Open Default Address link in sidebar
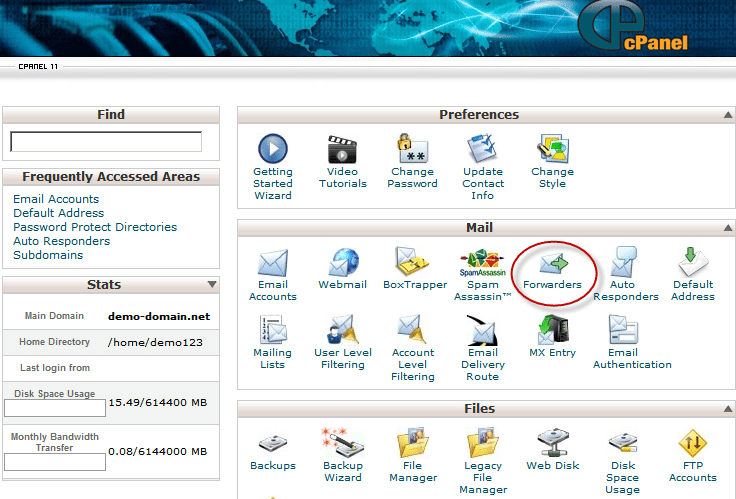This screenshot has height=499, width=736. point(59,213)
